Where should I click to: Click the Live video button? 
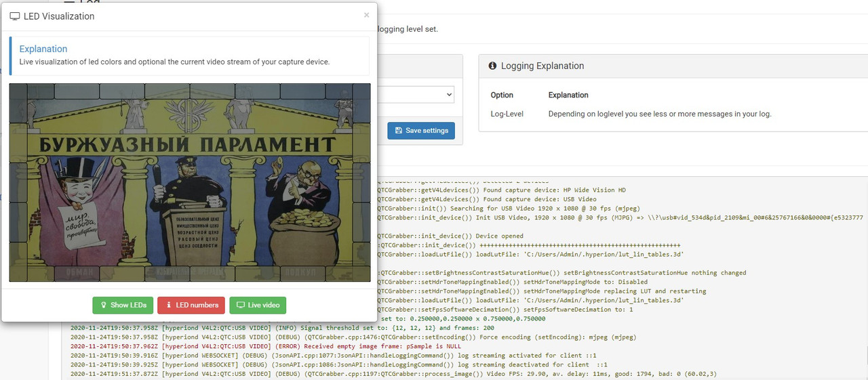pyautogui.click(x=258, y=305)
